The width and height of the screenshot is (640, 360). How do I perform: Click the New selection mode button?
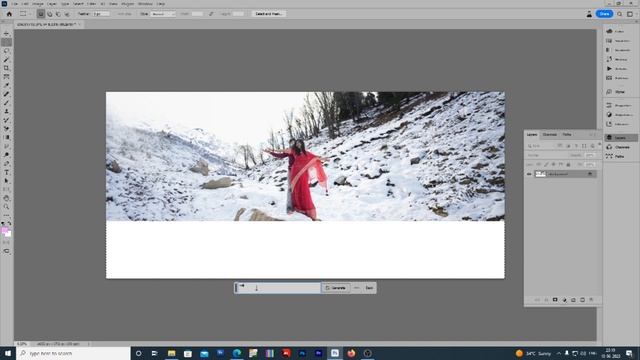(x=41, y=14)
